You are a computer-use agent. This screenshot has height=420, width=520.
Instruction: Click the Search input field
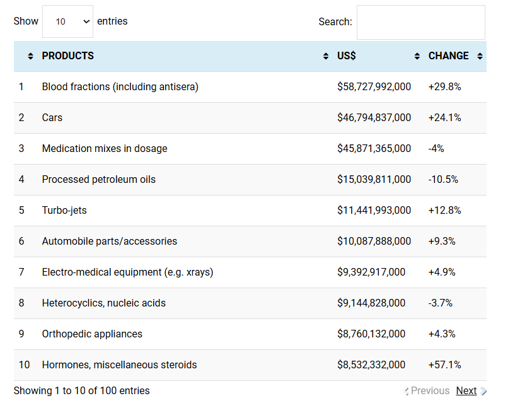point(421,22)
